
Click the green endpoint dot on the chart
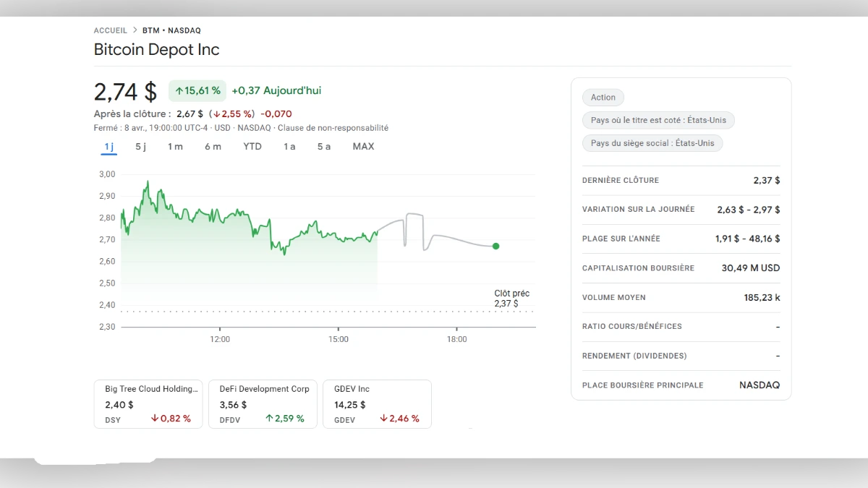click(495, 246)
